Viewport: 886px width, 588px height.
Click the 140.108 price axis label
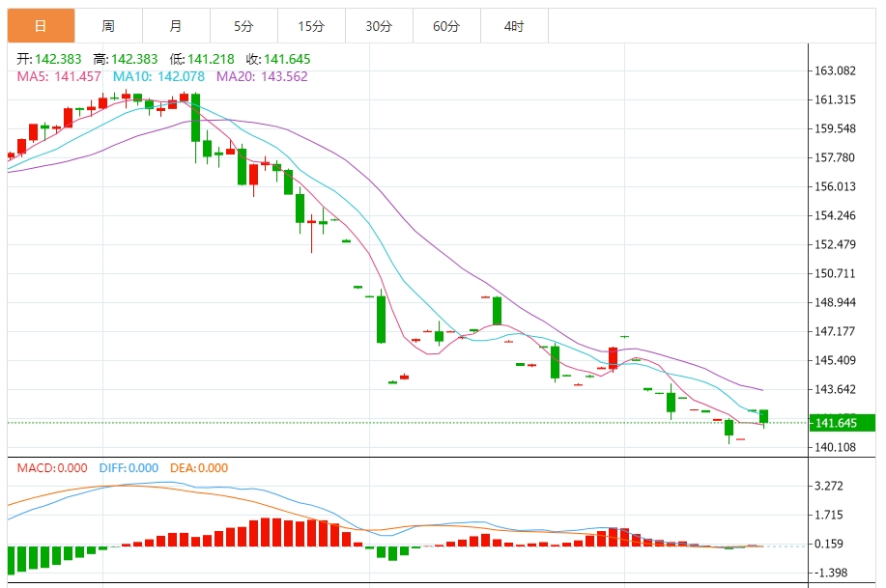click(835, 447)
